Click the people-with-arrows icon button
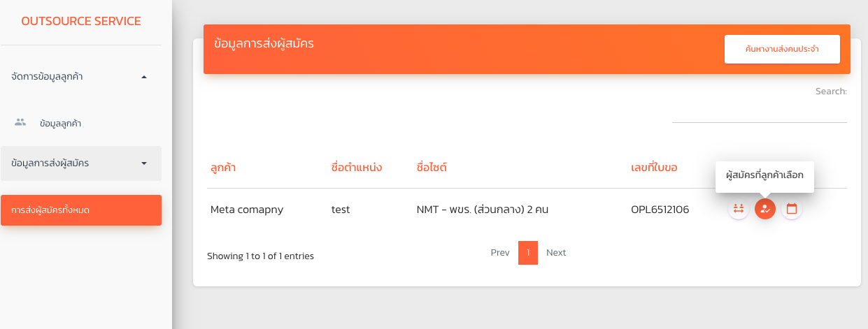Image resolution: width=868 pixels, height=329 pixels. tap(739, 209)
